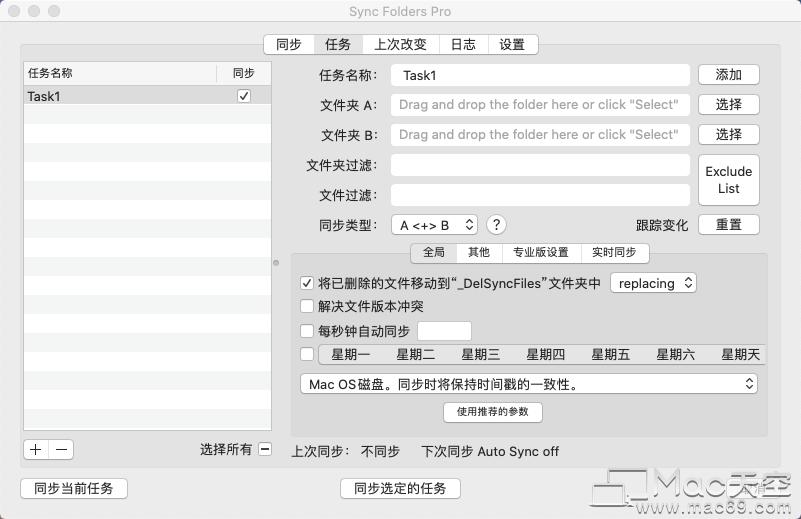Enable the weekday schedule checkbox
This screenshot has width=801, height=519.
pos(307,354)
